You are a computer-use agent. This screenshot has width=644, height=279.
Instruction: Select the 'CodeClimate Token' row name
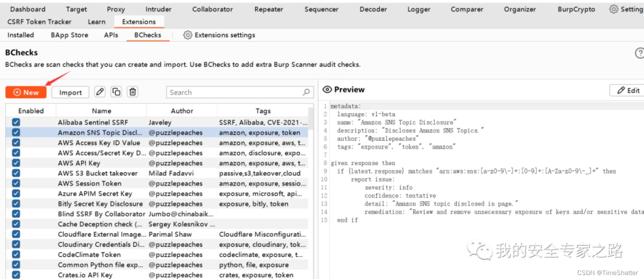tap(89, 254)
